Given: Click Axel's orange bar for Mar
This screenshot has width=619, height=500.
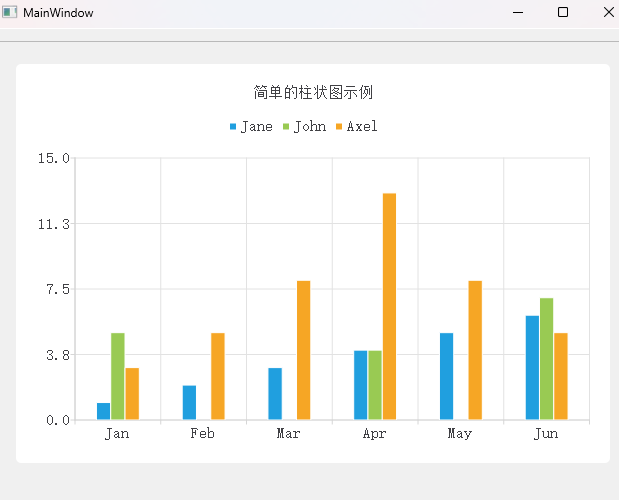Looking at the screenshot, I should point(304,350).
